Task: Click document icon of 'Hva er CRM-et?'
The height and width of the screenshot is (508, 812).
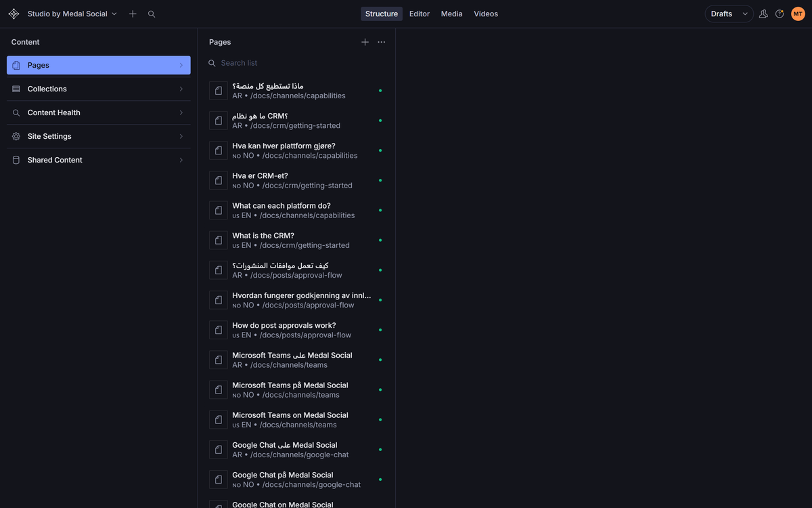Action: [219, 180]
